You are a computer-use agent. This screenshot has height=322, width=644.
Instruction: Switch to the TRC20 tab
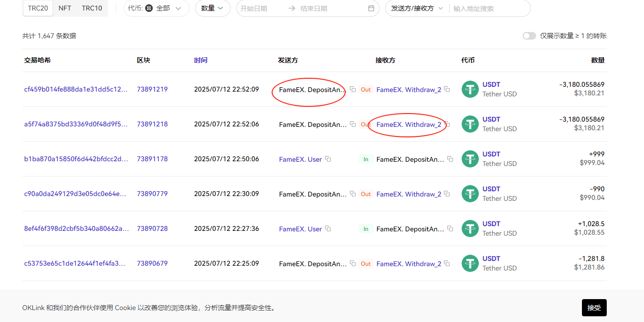[x=38, y=8]
